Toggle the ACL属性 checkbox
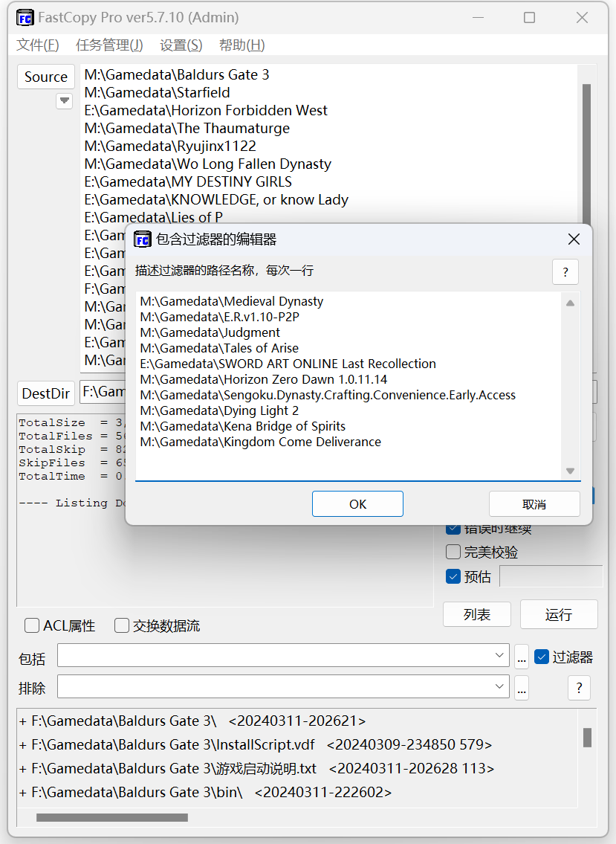This screenshot has width=616, height=844. 32,625
